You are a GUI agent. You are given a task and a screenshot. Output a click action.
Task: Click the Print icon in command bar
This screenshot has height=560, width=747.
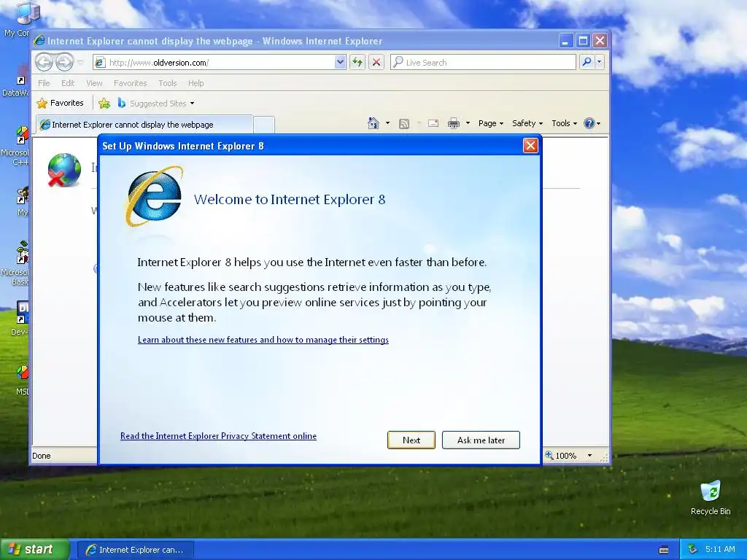454,123
